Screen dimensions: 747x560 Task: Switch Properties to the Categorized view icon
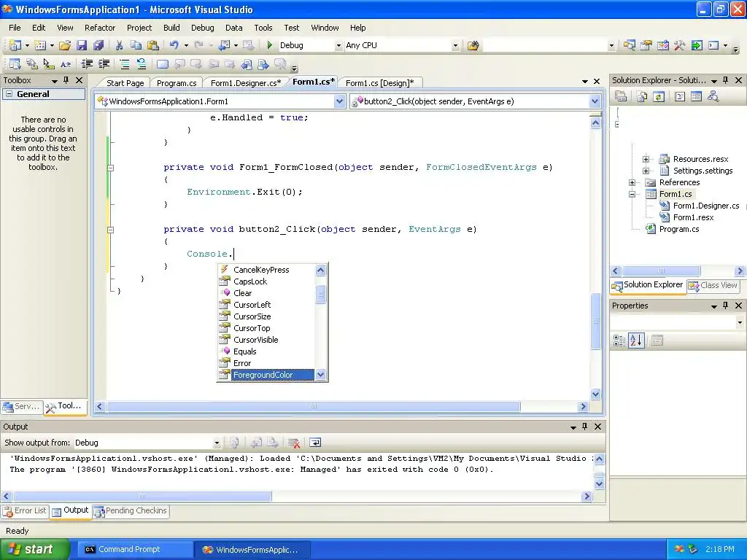[x=619, y=341]
